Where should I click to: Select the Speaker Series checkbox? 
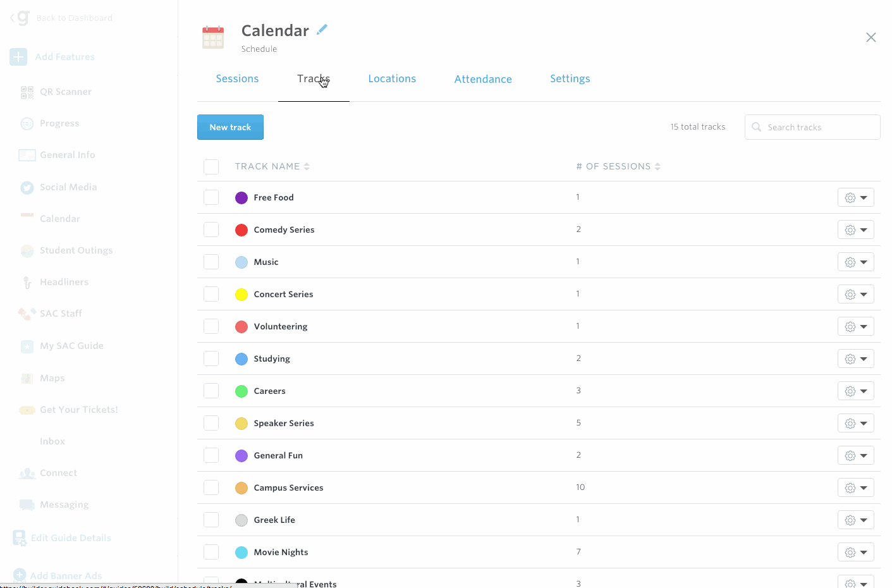click(211, 423)
